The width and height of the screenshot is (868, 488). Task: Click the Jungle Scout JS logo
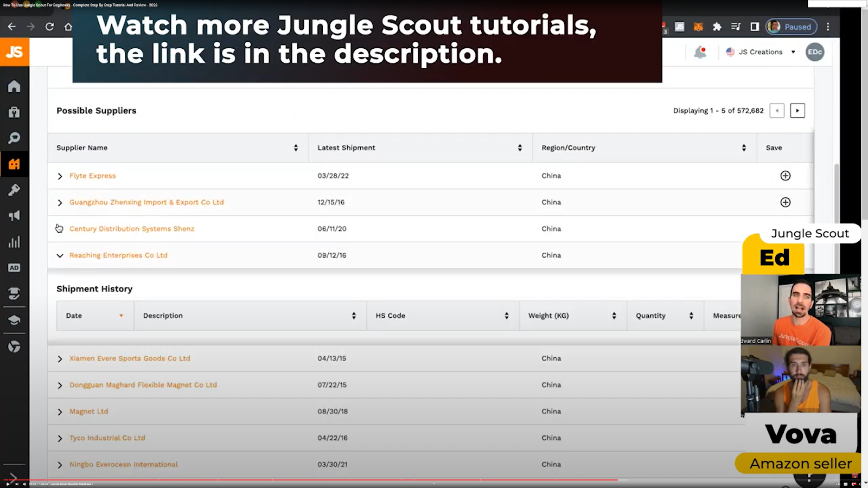[15, 52]
